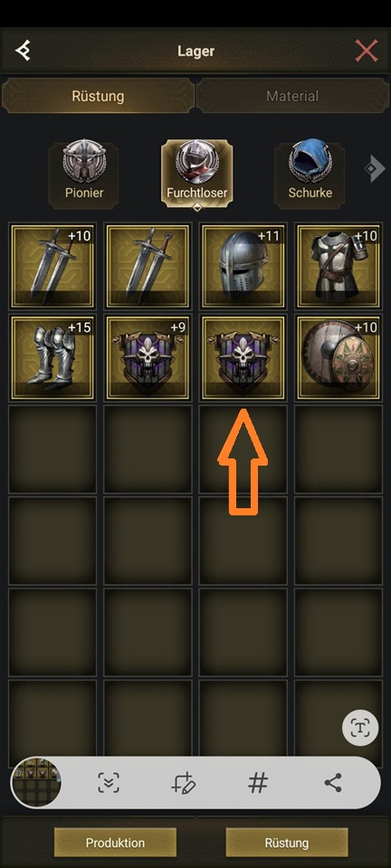
Task: Select the +10 round shield item
Action: pyautogui.click(x=339, y=358)
